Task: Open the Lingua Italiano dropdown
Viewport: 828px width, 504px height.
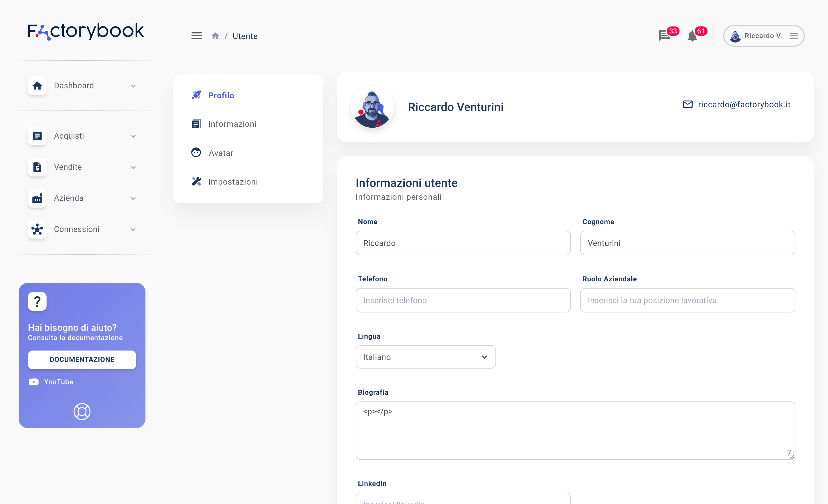Action: pyautogui.click(x=425, y=357)
